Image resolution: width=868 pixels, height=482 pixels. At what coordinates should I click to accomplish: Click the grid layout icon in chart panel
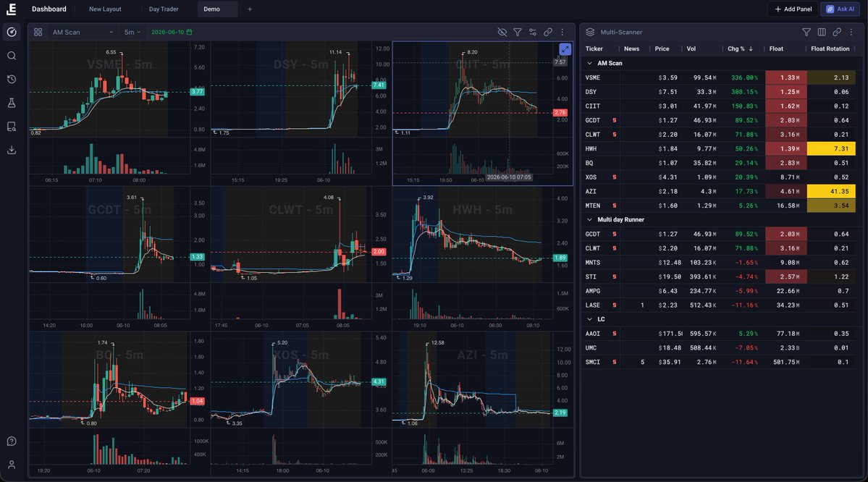(38, 32)
